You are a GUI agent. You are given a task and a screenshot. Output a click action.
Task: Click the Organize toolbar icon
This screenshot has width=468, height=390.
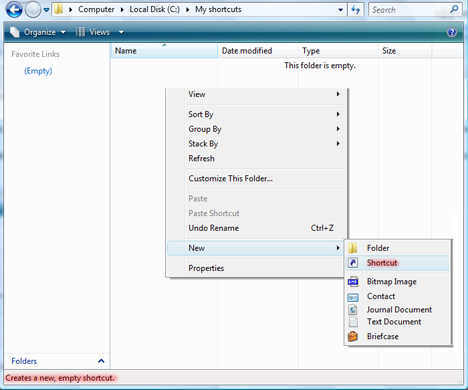(15, 32)
